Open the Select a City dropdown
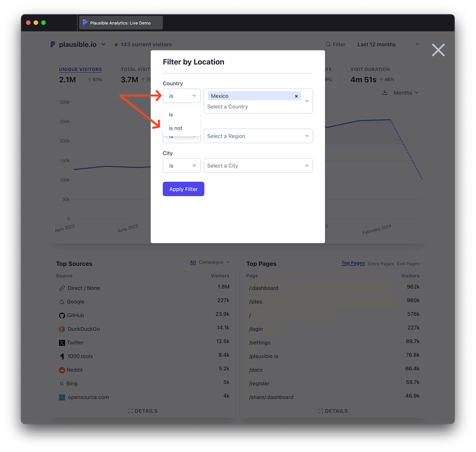 pos(258,165)
